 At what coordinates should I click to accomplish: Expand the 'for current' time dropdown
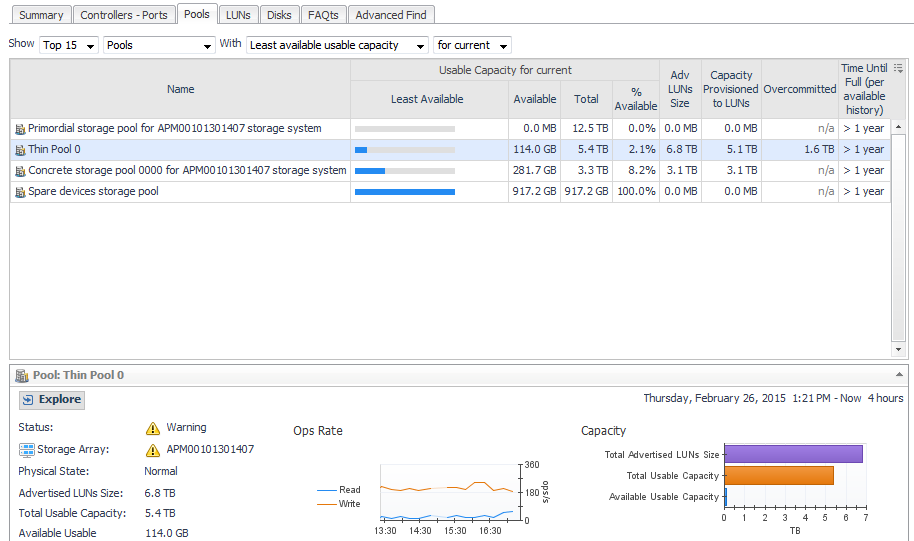click(x=472, y=45)
